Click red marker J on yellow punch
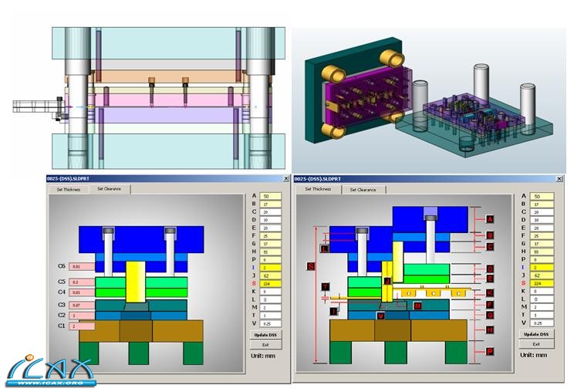The width and height of the screenshot is (574, 392). pyautogui.click(x=387, y=281)
